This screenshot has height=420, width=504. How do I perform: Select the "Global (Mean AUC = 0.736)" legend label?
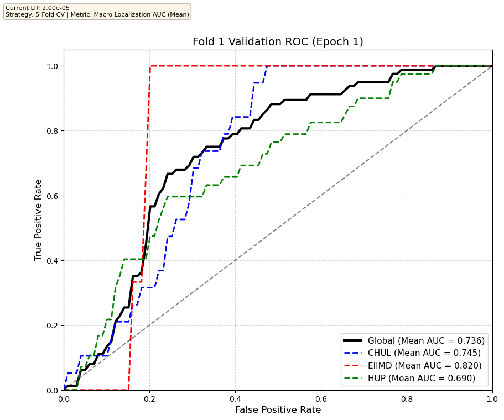(x=426, y=340)
